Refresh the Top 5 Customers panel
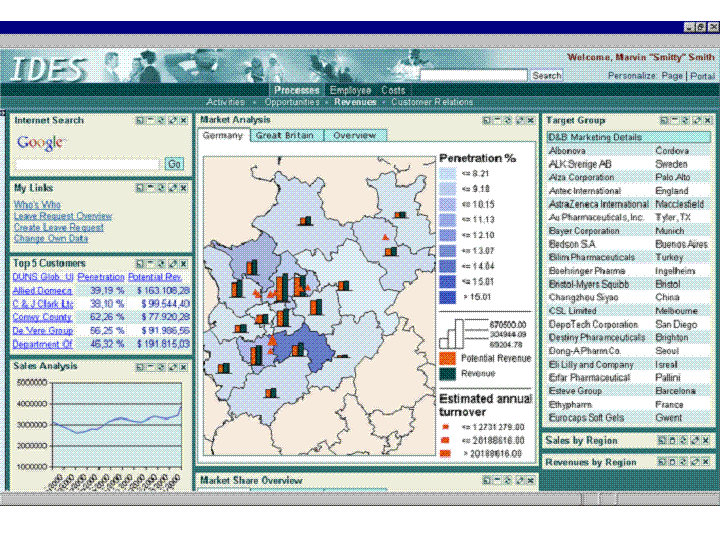 coord(161,264)
